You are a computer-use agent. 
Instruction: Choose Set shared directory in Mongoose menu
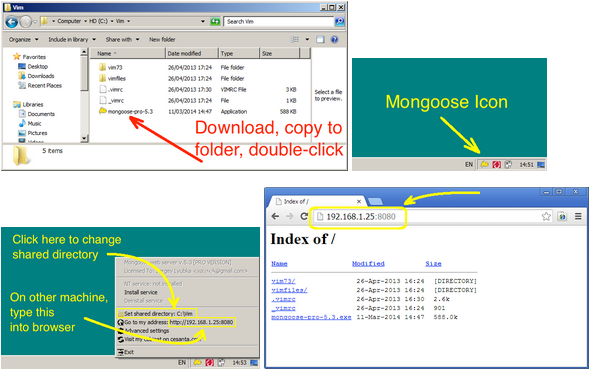point(156,314)
